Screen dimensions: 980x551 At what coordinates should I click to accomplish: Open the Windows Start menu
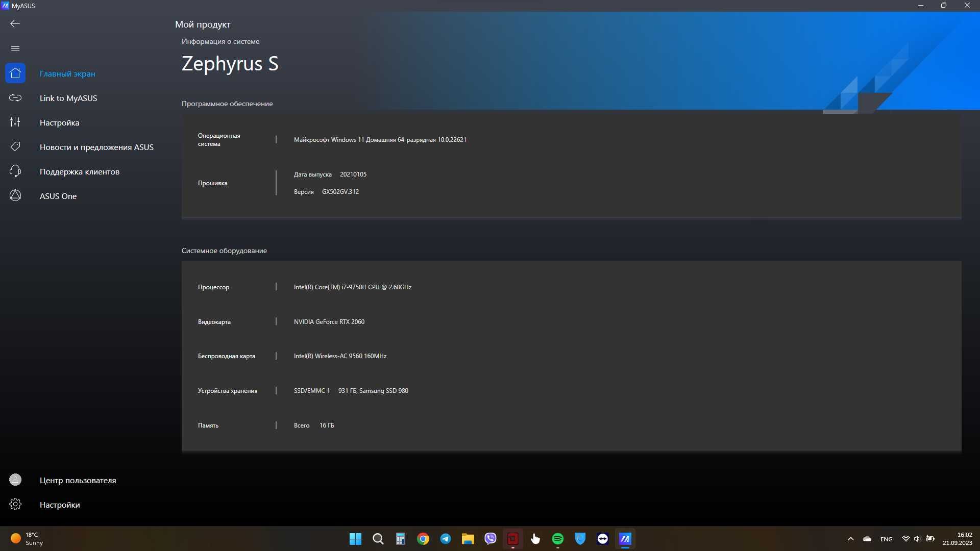tap(356, 539)
